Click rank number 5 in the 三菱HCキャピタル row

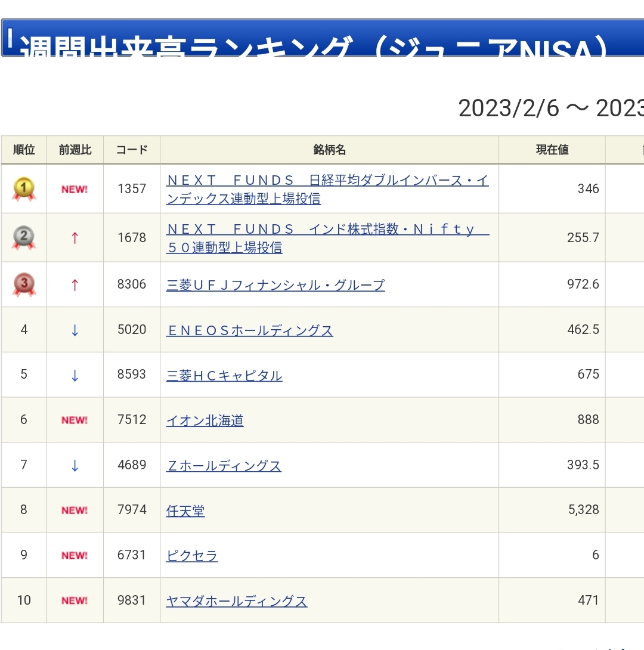coord(24,374)
